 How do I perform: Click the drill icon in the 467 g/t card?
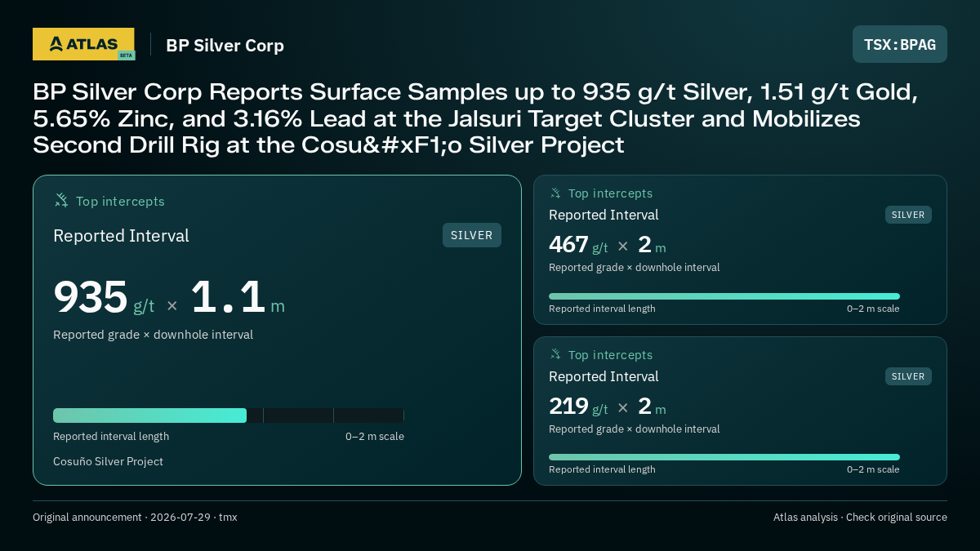point(555,193)
